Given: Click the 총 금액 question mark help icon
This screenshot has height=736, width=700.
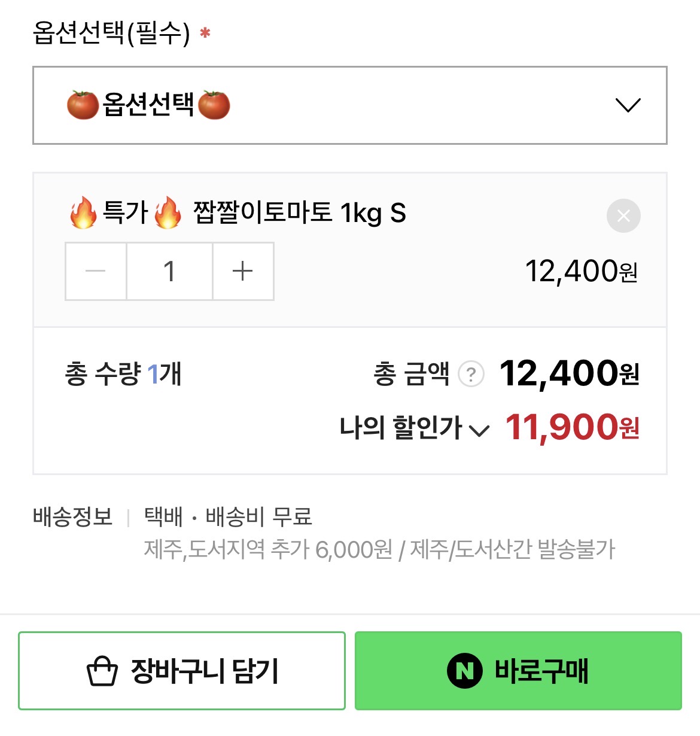Looking at the screenshot, I should pos(471,375).
